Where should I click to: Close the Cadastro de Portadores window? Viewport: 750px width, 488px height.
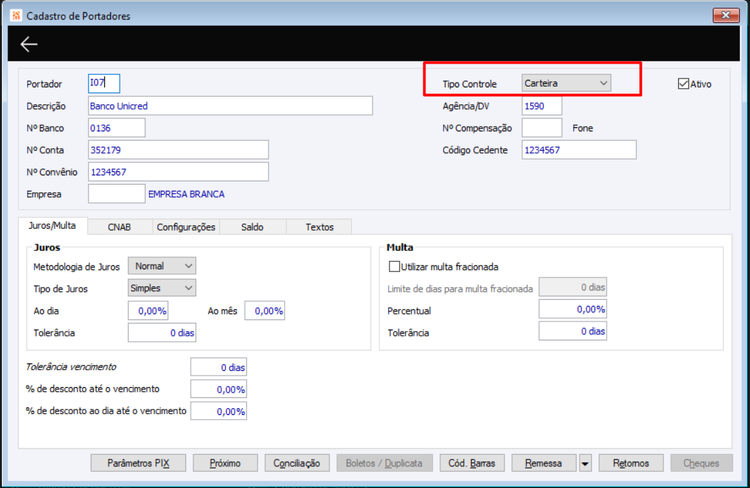(x=725, y=15)
